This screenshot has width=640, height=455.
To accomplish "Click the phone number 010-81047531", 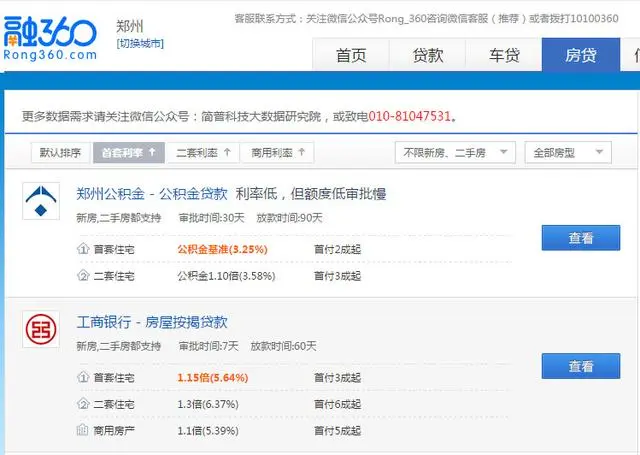I will coord(409,116).
